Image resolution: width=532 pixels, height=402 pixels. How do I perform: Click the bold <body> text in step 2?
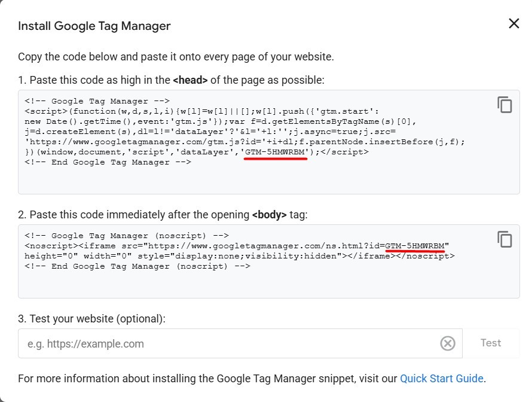(269, 215)
